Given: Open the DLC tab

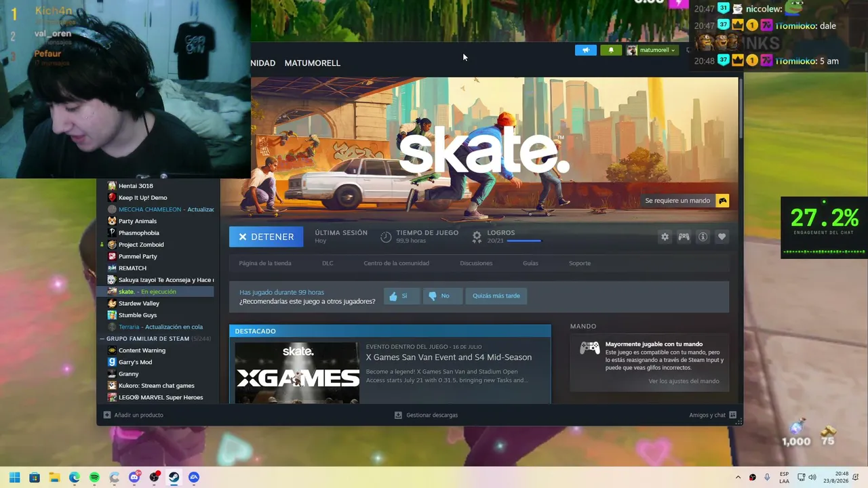Looking at the screenshot, I should tap(328, 263).
